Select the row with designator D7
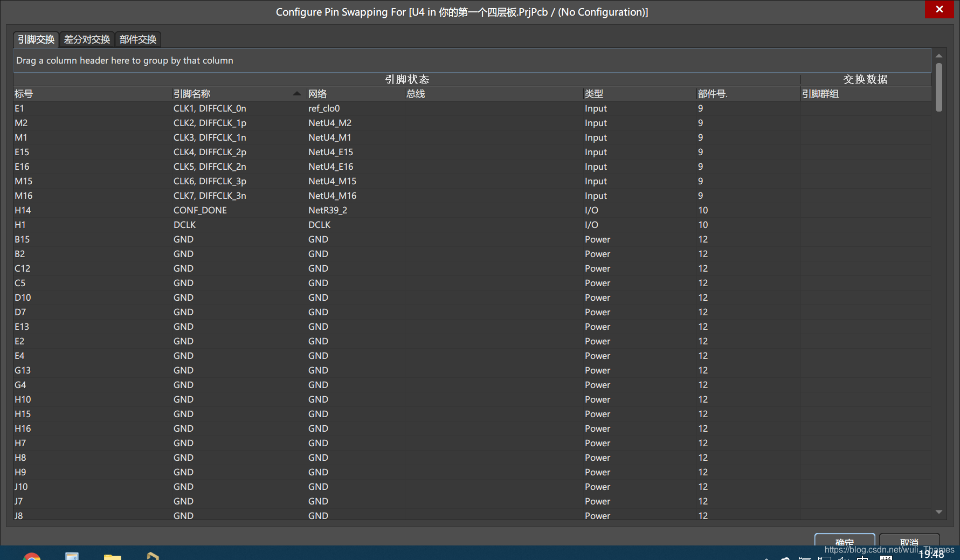 pos(472,312)
